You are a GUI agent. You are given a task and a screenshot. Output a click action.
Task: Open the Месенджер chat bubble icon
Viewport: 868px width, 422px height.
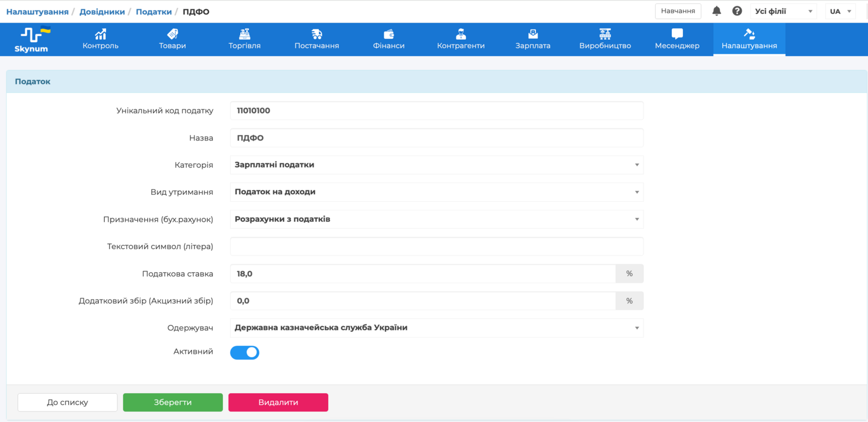(x=677, y=34)
